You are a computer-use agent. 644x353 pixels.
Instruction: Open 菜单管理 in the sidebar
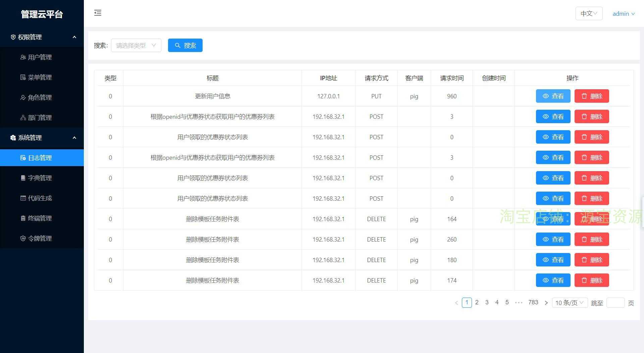click(42, 77)
